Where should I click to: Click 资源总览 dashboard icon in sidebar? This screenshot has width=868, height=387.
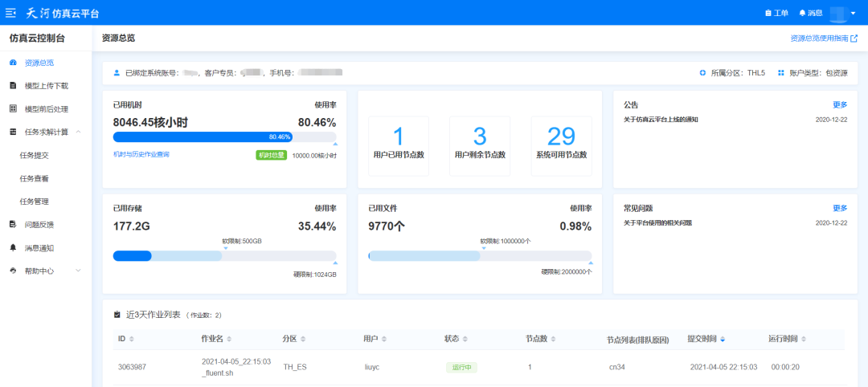pyautogui.click(x=13, y=63)
